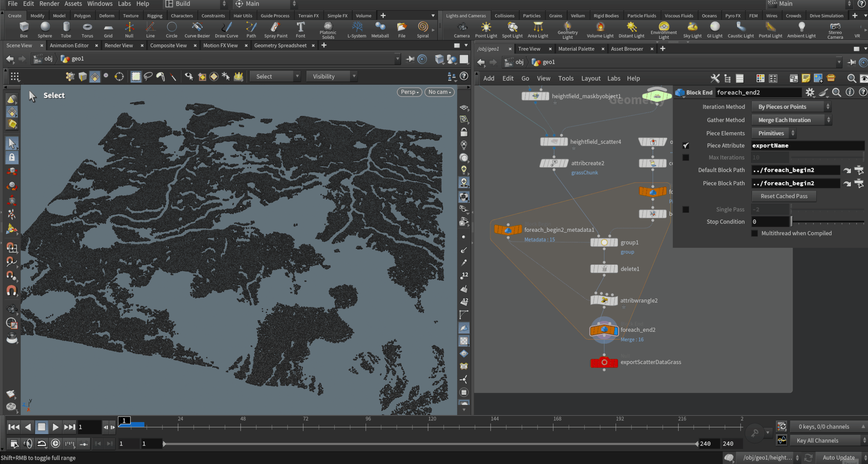Open the Iteration Method dropdown

click(791, 107)
